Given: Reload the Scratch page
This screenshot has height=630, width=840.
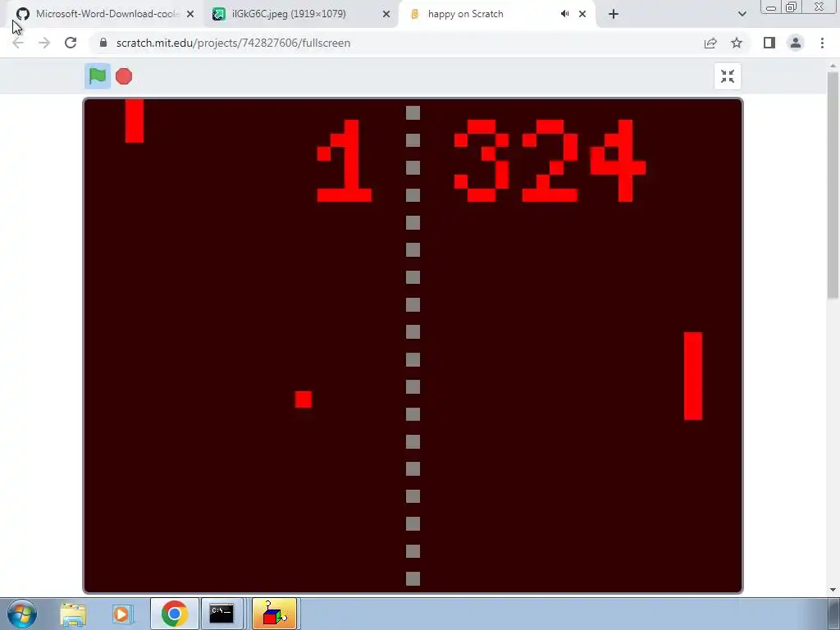Looking at the screenshot, I should coord(71,43).
